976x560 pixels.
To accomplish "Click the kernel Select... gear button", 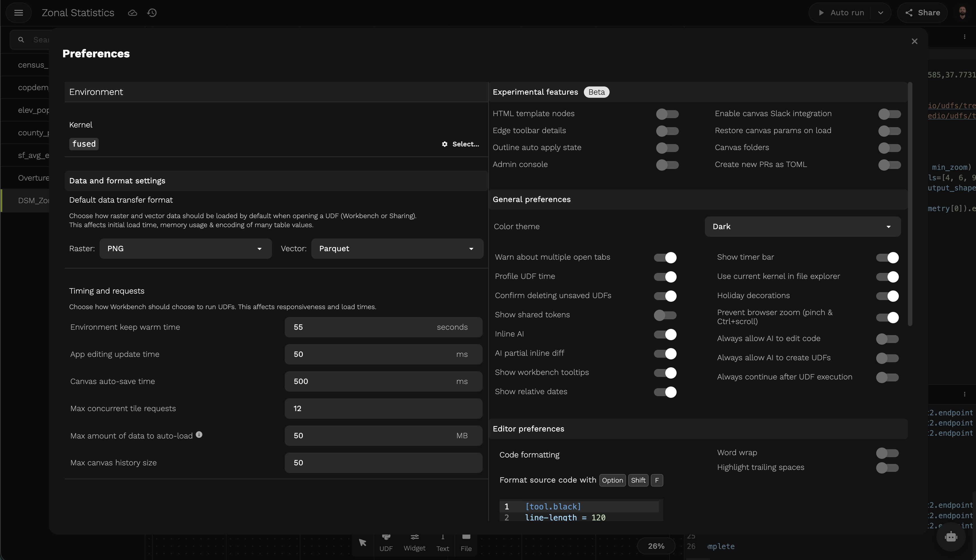I will point(460,144).
